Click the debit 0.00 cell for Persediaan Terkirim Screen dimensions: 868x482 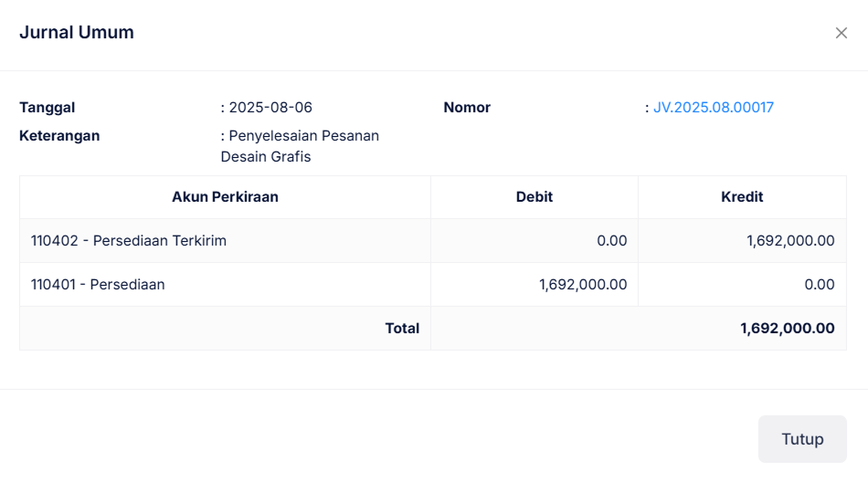click(x=611, y=241)
